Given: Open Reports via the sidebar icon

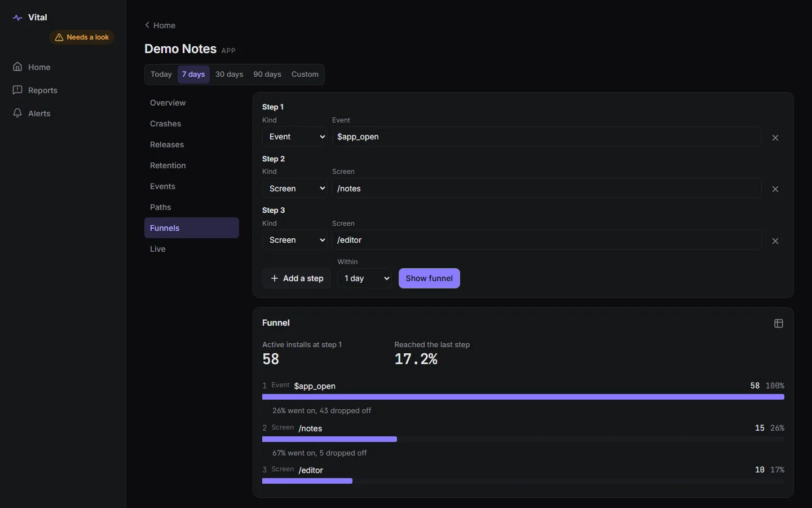Looking at the screenshot, I should 17,90.
